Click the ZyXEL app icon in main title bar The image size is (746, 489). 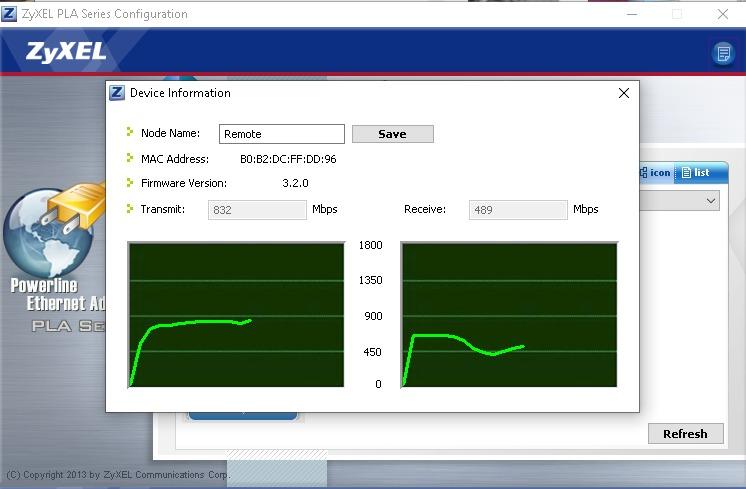(x=9, y=14)
